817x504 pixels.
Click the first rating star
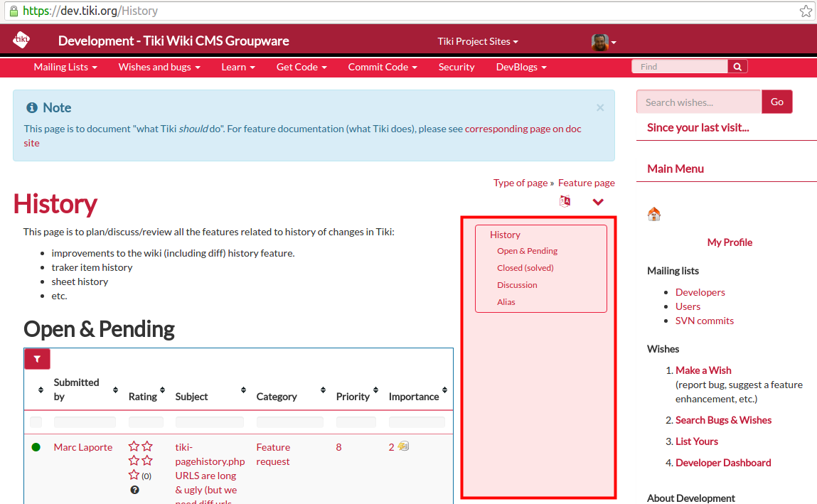tap(134, 446)
